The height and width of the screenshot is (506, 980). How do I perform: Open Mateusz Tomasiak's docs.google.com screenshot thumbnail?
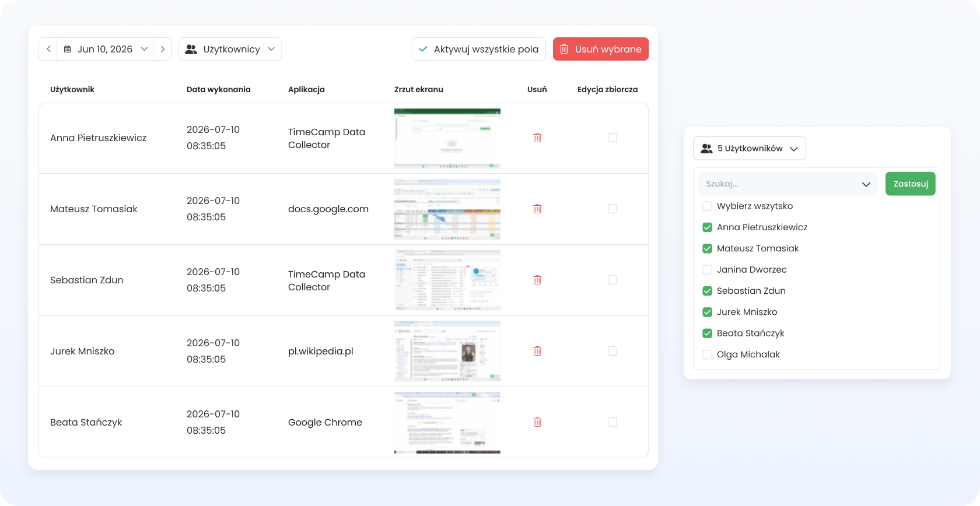tap(447, 209)
